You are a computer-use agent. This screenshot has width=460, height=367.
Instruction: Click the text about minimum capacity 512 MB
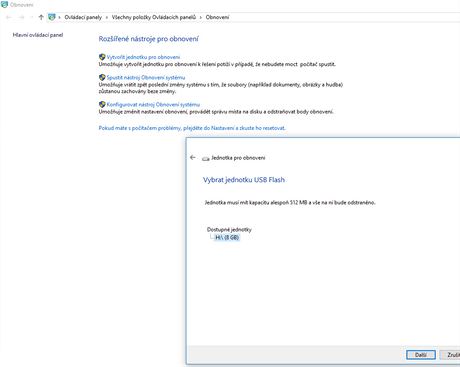(290, 202)
